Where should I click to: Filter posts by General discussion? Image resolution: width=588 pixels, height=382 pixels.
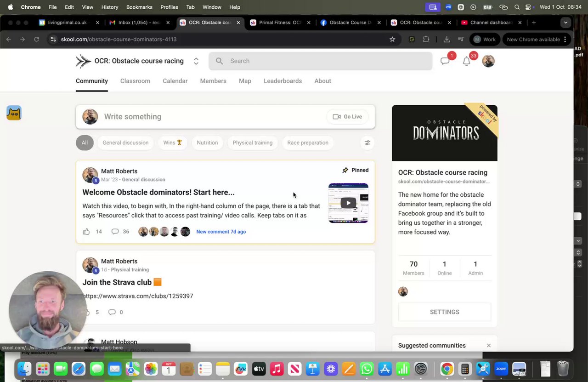pyautogui.click(x=125, y=143)
